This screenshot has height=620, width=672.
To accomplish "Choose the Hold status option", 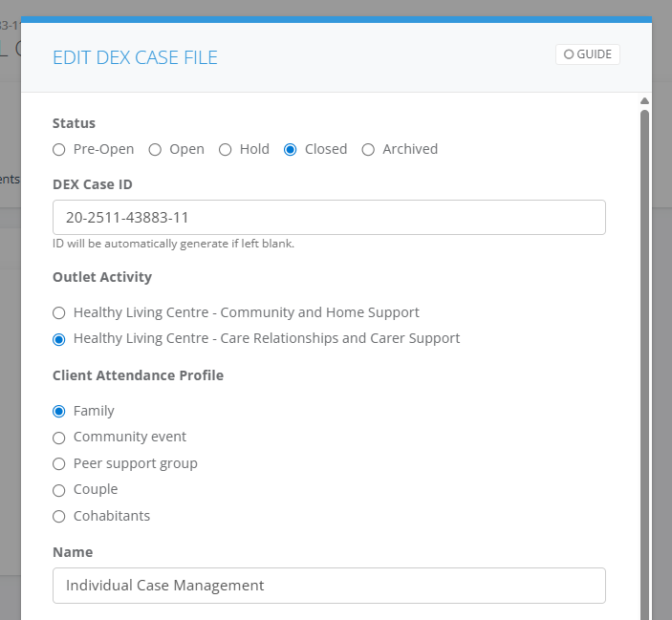I will tap(226, 149).
